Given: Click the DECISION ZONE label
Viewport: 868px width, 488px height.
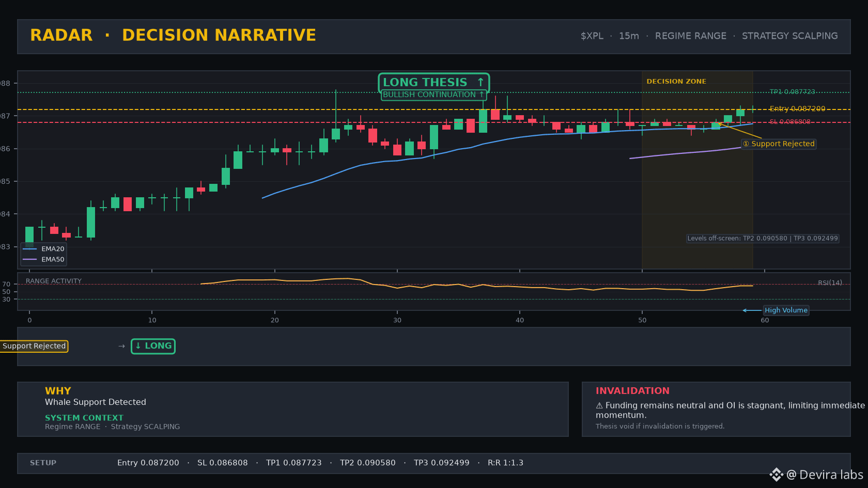Looking at the screenshot, I should tap(676, 82).
